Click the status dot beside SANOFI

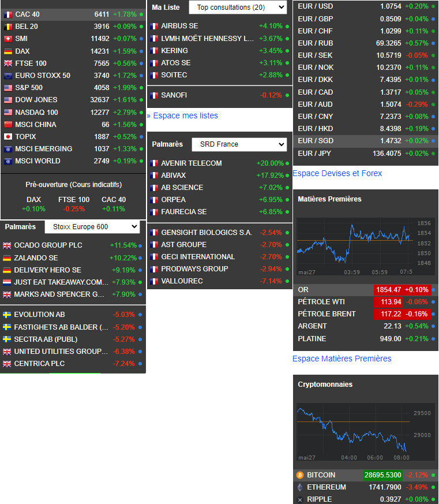pos(287,95)
